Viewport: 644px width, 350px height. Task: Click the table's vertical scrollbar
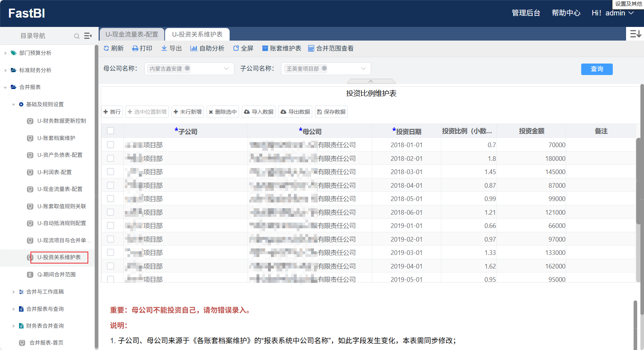pos(638,179)
